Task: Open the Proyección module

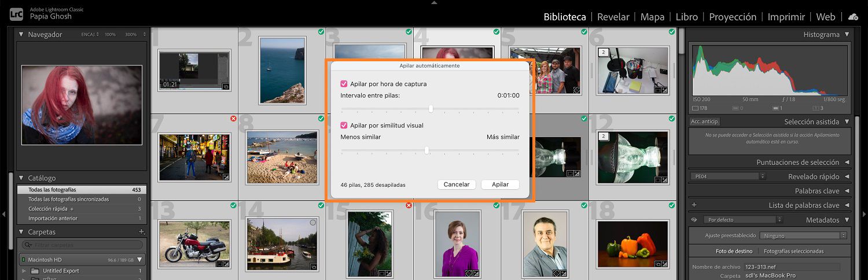Action: [733, 17]
